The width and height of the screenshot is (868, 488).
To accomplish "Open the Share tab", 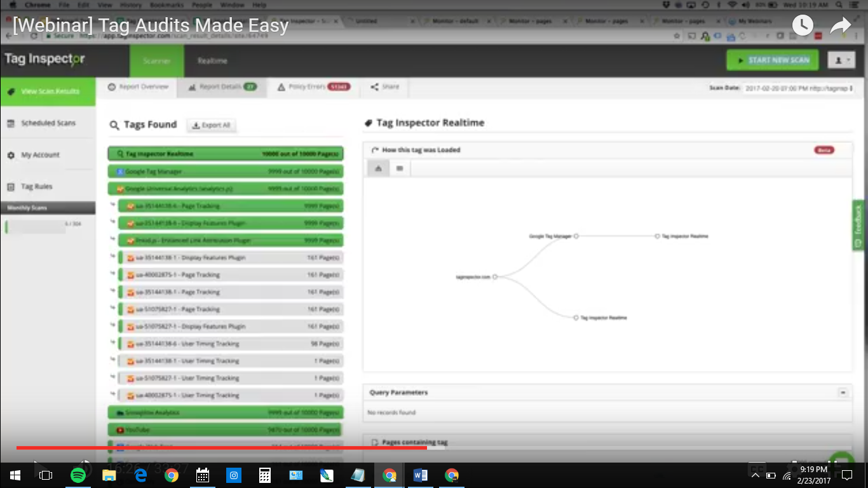I will pos(384,87).
